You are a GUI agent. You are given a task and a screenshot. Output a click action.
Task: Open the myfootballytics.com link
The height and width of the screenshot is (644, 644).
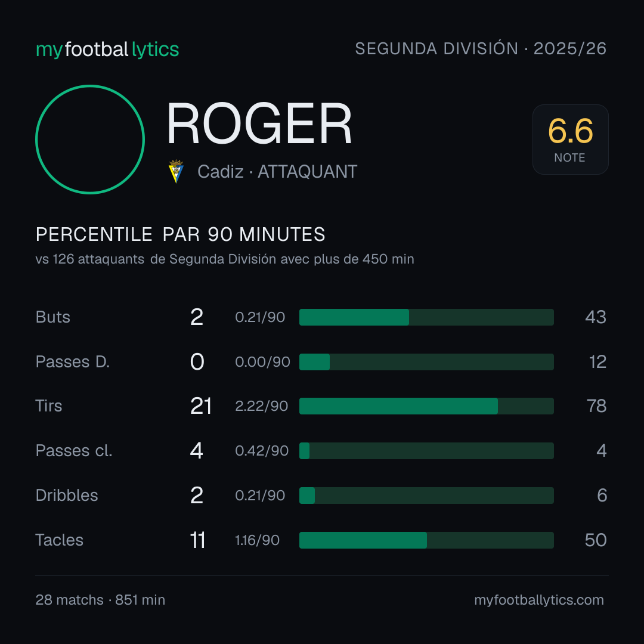click(x=539, y=600)
